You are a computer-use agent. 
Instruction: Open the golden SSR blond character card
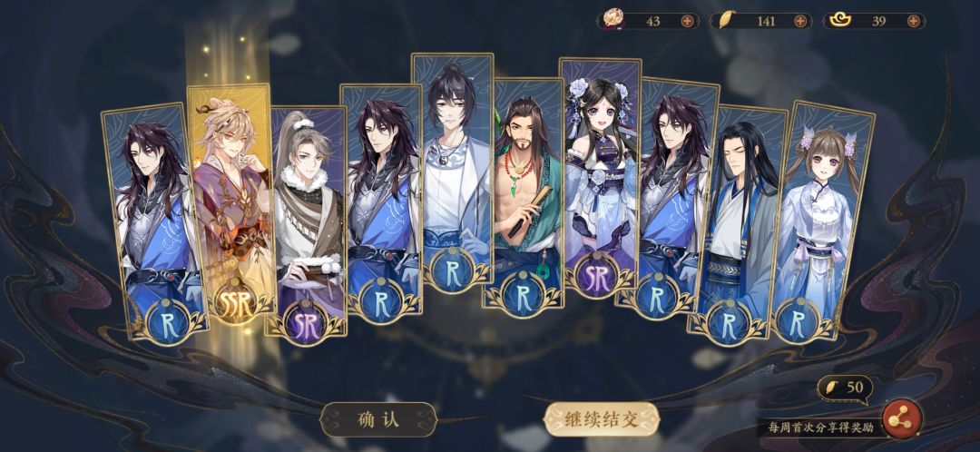point(231,203)
